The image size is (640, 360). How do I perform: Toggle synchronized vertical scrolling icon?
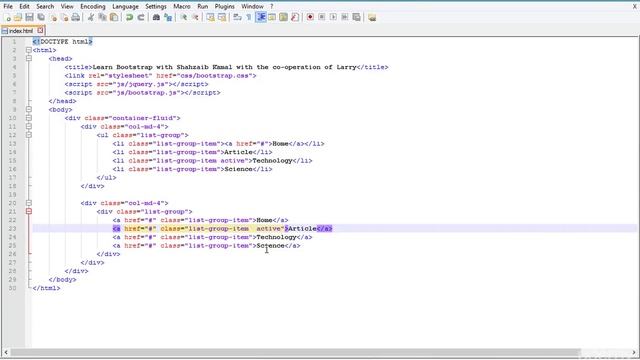pos(210,17)
